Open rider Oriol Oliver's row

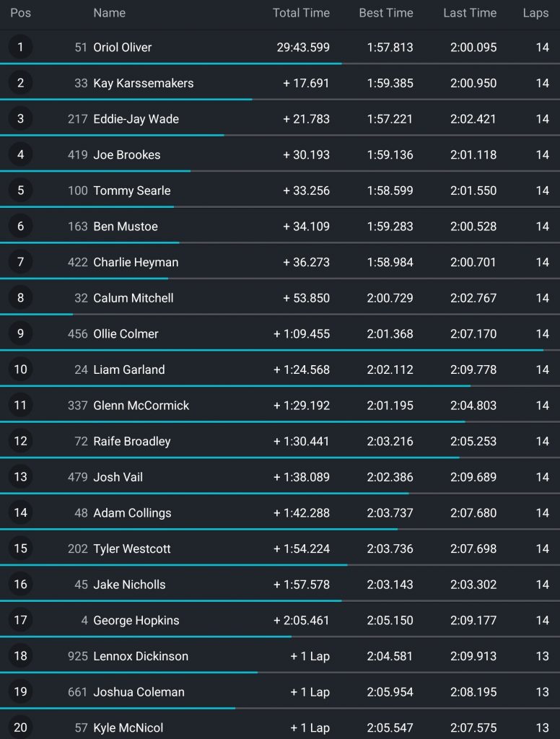pos(280,47)
